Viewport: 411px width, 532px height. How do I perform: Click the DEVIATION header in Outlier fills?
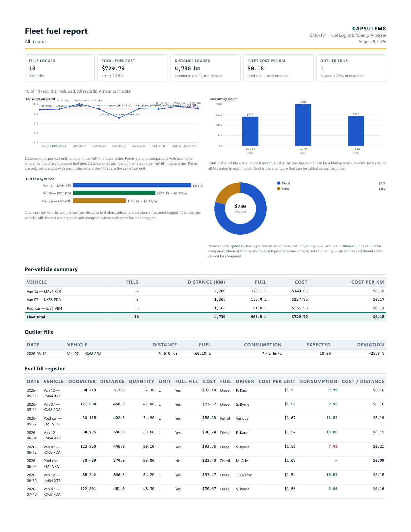[x=371, y=345]
